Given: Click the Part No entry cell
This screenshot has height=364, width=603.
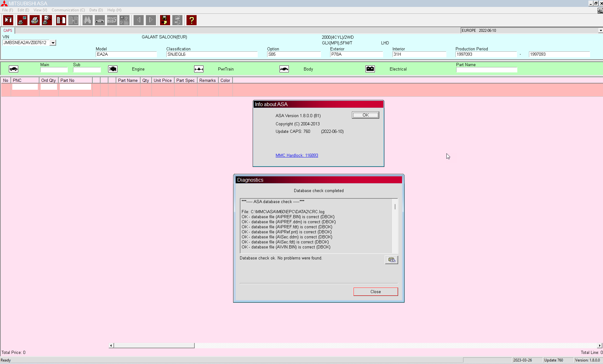Looking at the screenshot, I should coord(75,87).
